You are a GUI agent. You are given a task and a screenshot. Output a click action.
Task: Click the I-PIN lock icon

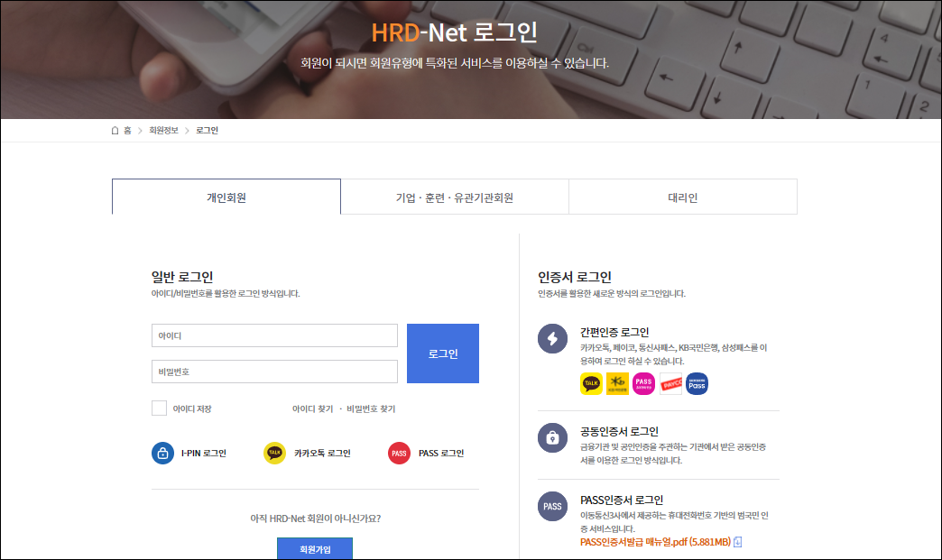pyautogui.click(x=162, y=454)
